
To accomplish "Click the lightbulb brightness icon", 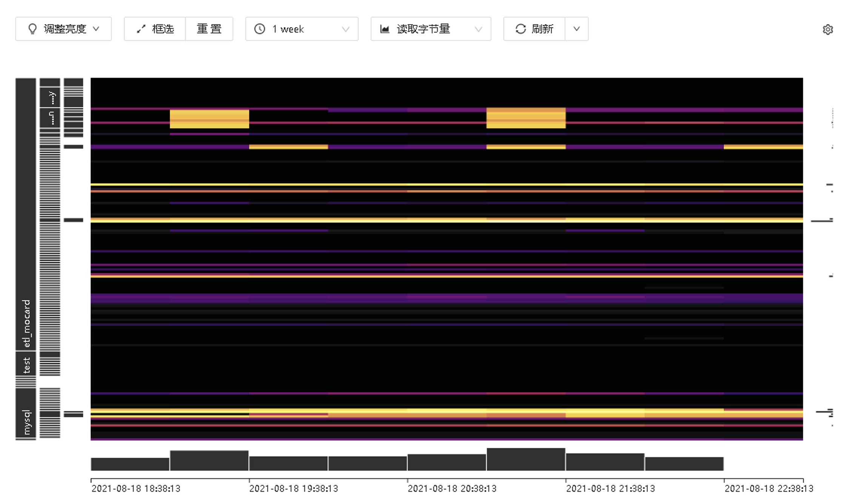I will [x=32, y=29].
